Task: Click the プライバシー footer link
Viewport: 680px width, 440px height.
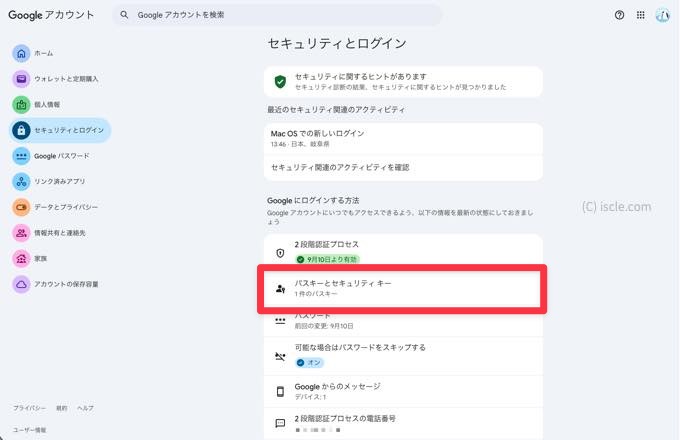Action: [x=29, y=408]
